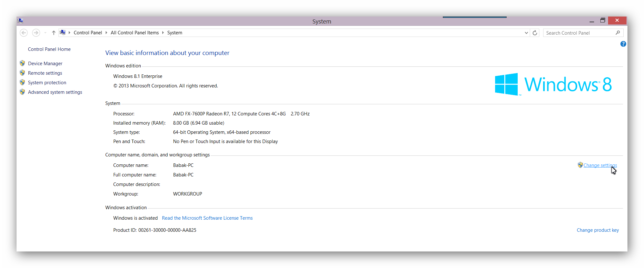Click the System icon in title bar
The image size is (644, 268).
(21, 21)
